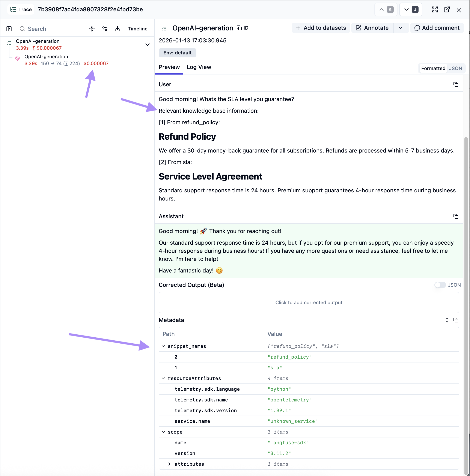Open the Preview tab

pyautogui.click(x=169, y=67)
